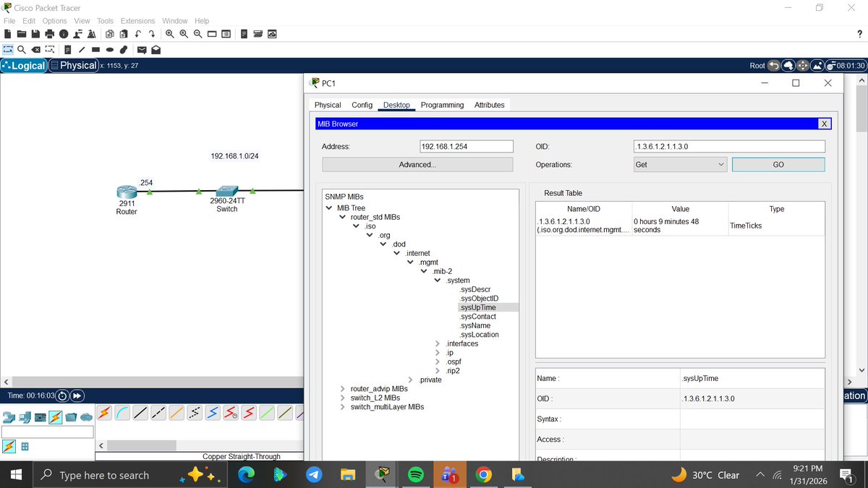Click the New Cluster cloud icon
The image size is (868, 488).
(x=788, y=65)
